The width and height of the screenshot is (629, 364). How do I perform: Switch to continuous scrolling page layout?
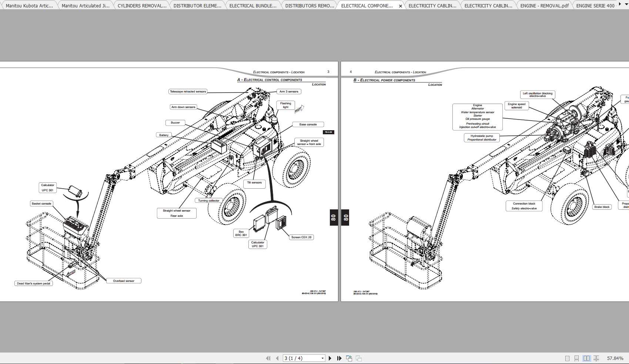pyautogui.click(x=577, y=358)
